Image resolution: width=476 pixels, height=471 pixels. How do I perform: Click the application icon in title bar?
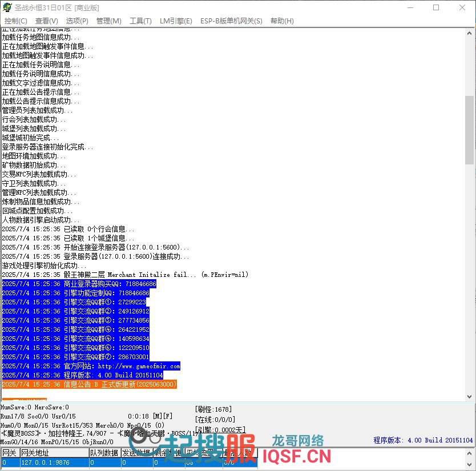coord(7,7)
